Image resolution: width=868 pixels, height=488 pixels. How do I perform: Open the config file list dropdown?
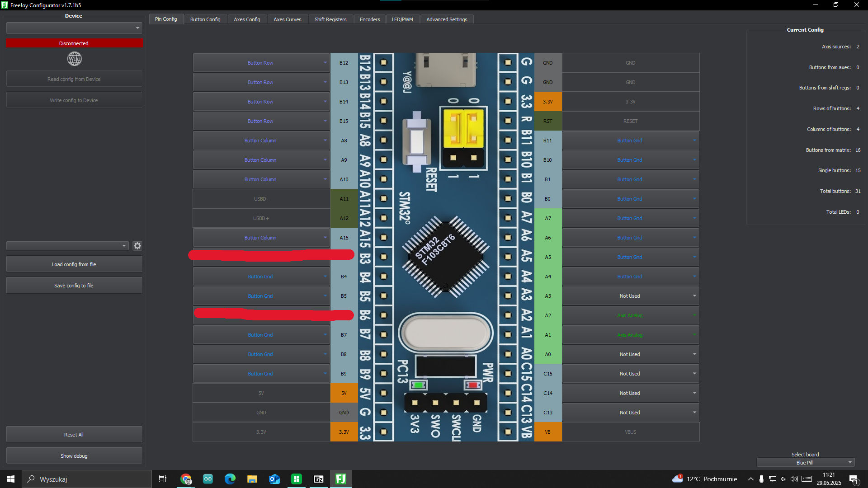[x=68, y=246]
